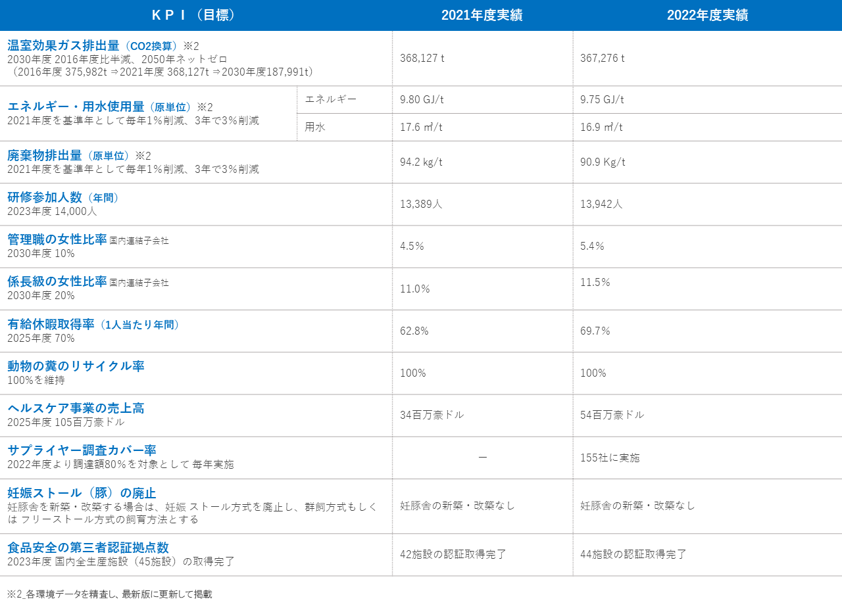842x616 pixels.
Task: Select the '食品安全の第三者認証拠点数' KPI title
Action: (x=88, y=548)
